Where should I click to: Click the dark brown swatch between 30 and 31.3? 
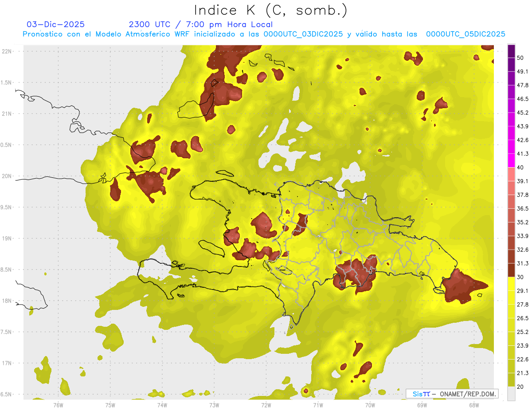coord(511,270)
